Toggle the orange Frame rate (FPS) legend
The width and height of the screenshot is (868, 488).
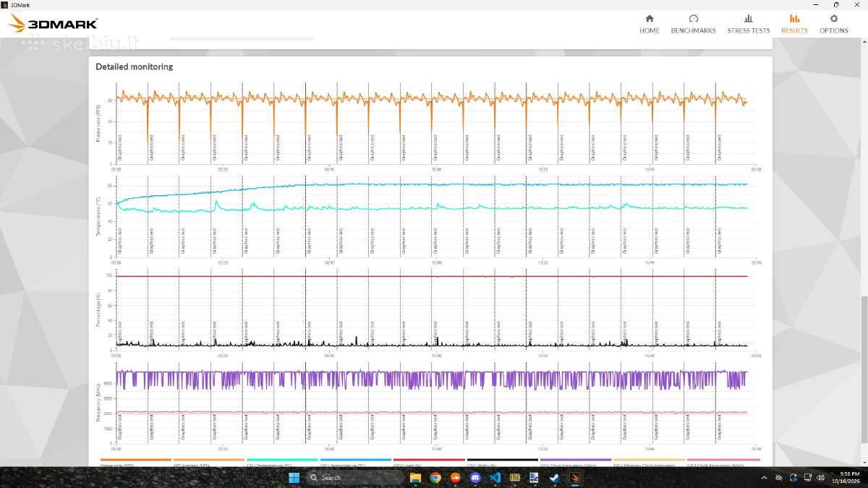(x=136, y=463)
